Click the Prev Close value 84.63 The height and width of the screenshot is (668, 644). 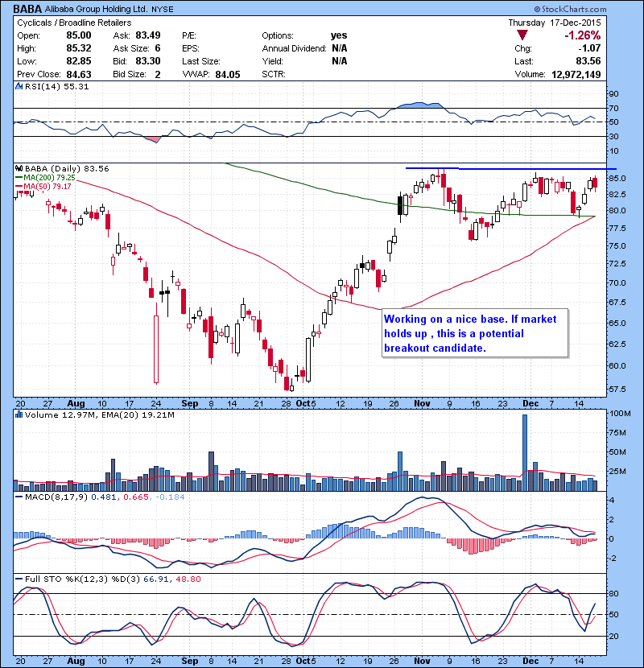(x=78, y=74)
